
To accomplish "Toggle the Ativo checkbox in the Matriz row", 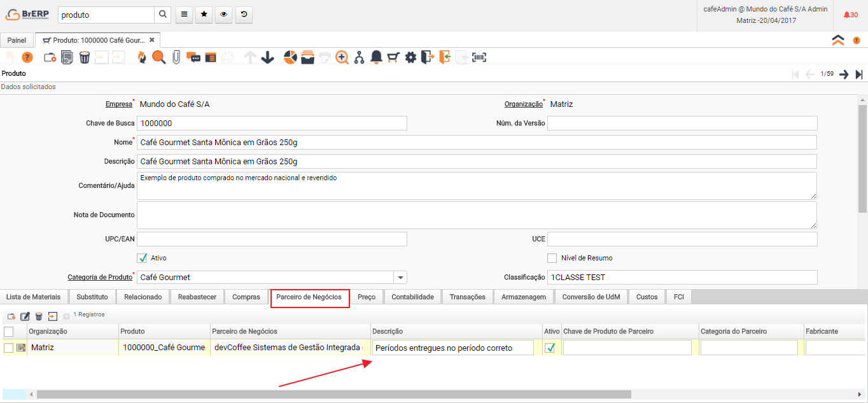I will point(550,348).
